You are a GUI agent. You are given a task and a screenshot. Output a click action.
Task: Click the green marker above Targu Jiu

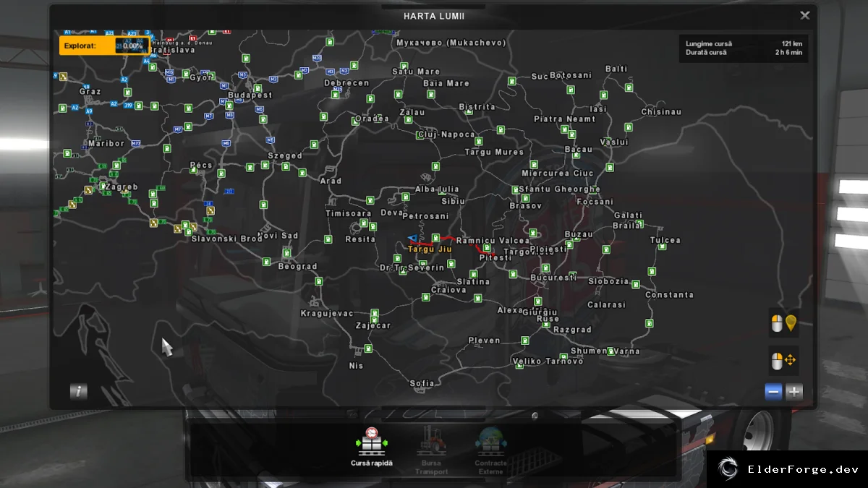tap(435, 237)
